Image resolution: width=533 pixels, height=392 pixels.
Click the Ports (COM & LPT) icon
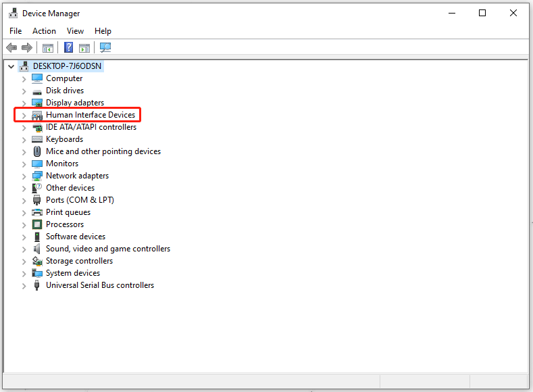[x=37, y=200]
